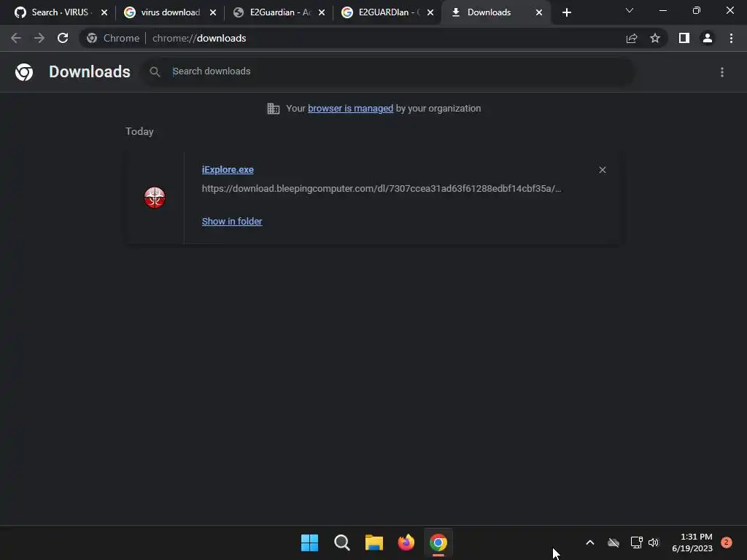Reload the downloads page
Image resolution: width=747 pixels, height=560 pixels.
coord(63,38)
